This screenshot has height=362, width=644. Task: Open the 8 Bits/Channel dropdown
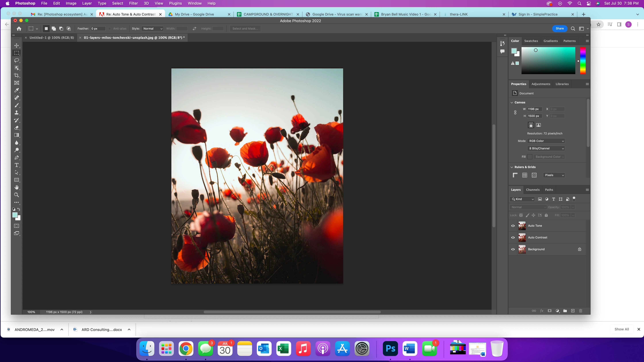pyautogui.click(x=546, y=148)
